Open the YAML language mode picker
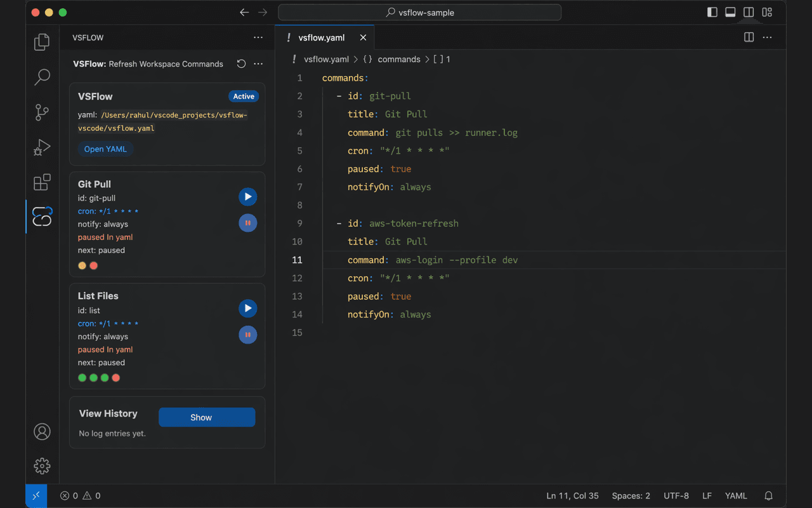Screen dimensions: 812x508 pos(736,495)
